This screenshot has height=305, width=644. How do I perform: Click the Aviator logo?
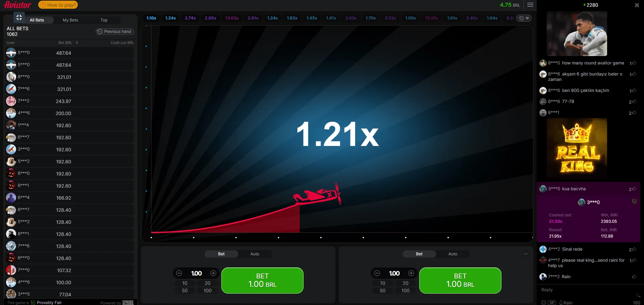click(17, 5)
